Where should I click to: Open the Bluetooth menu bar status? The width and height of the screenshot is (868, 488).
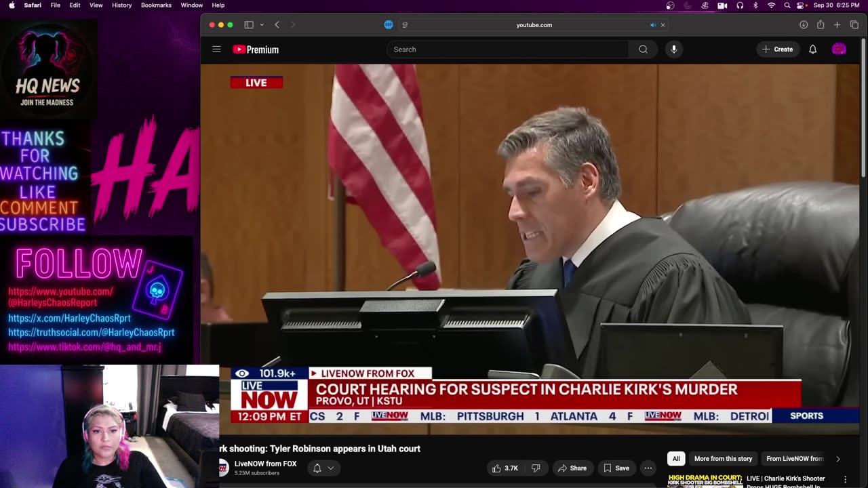pos(755,5)
